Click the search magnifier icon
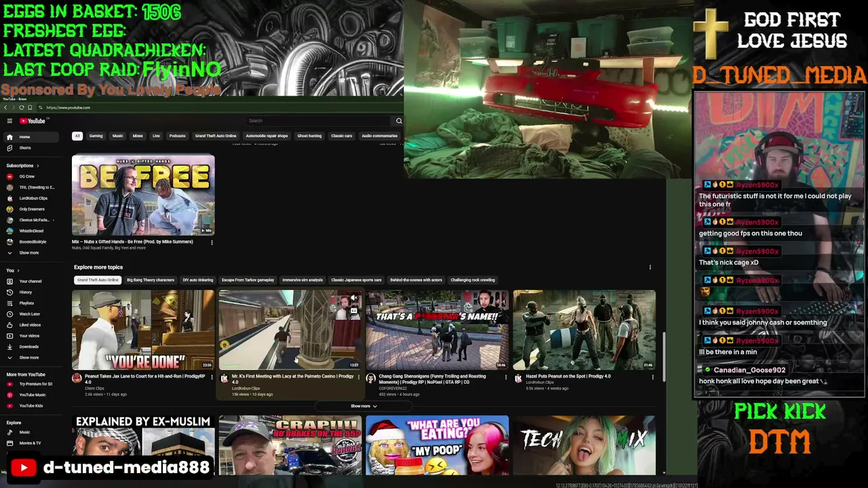The height and width of the screenshot is (488, 868). click(x=399, y=121)
